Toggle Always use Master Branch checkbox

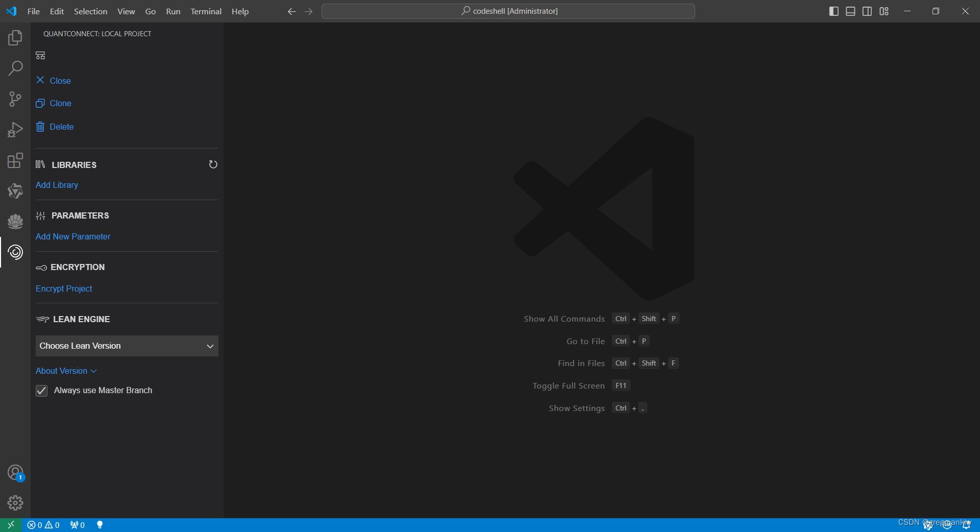(x=42, y=391)
